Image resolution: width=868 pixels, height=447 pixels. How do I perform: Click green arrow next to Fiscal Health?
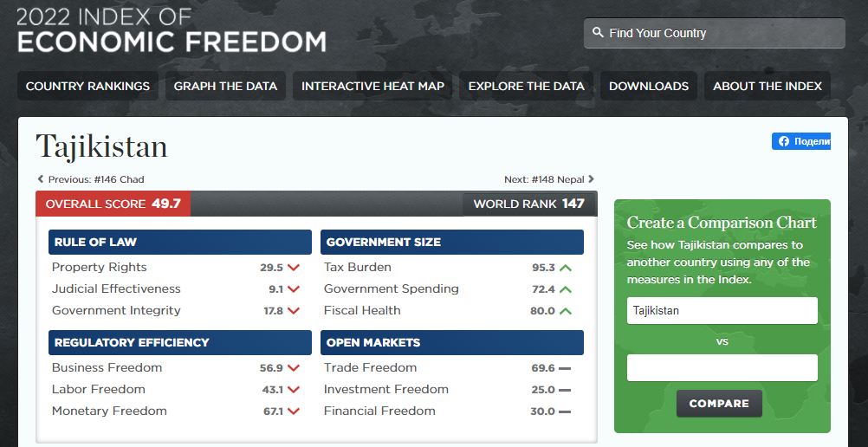coord(566,311)
